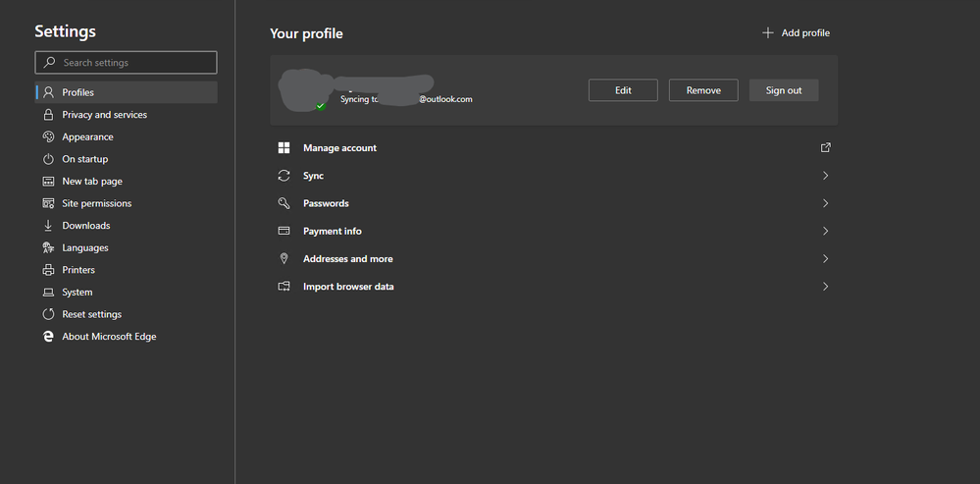Click the Edge logo icon in sidebar
Image resolution: width=980 pixels, height=484 pixels.
click(48, 337)
